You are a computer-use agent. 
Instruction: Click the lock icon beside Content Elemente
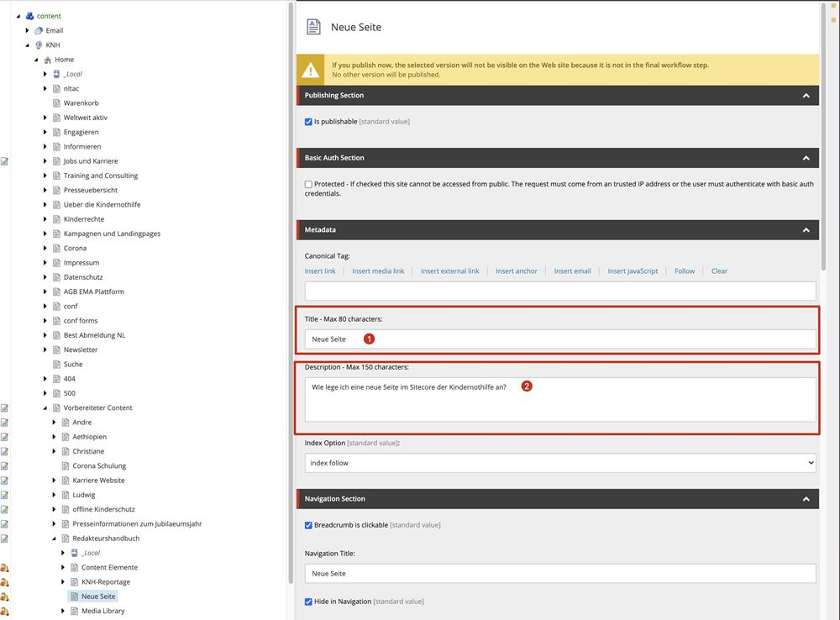pos(4,568)
